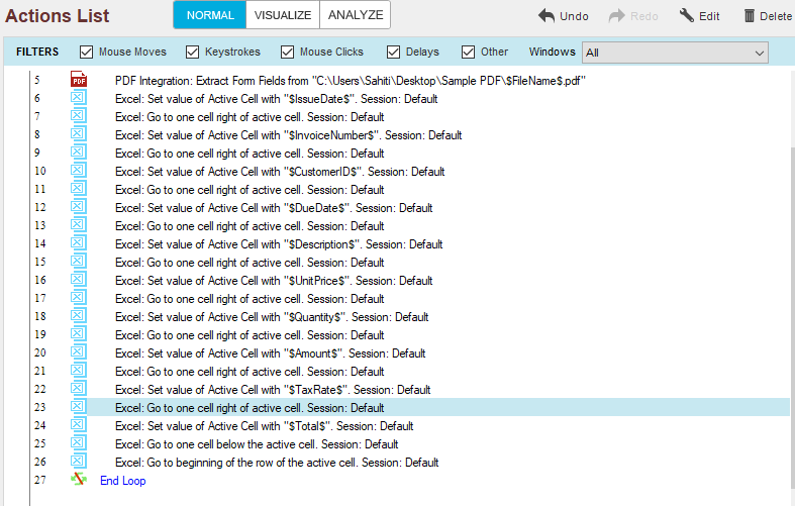The image size is (795, 506).
Task: Click the Excel icon on line 7
Action: coord(78,116)
